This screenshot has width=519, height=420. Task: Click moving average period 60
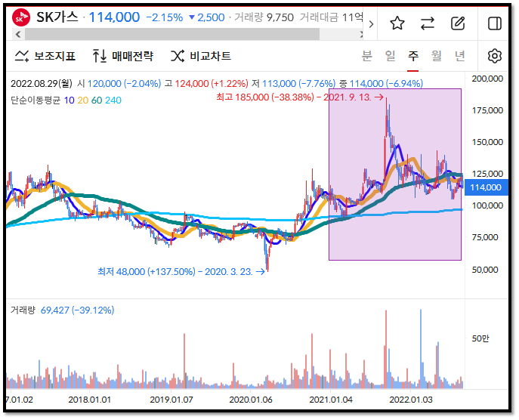pyautogui.click(x=97, y=100)
